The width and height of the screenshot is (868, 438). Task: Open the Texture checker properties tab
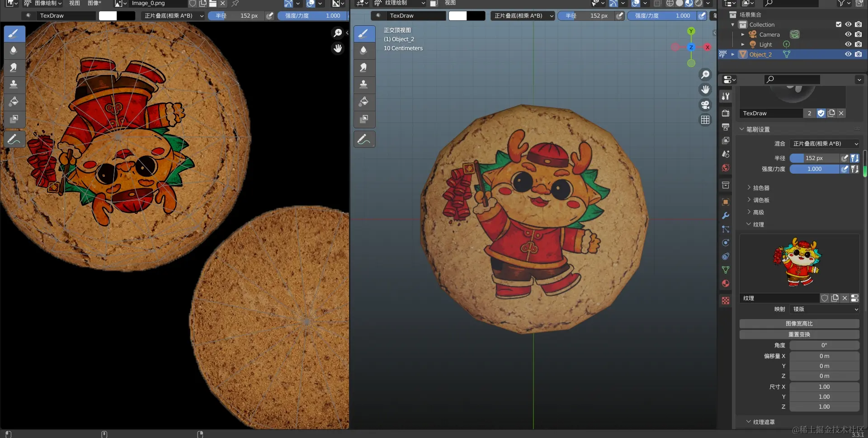point(726,301)
